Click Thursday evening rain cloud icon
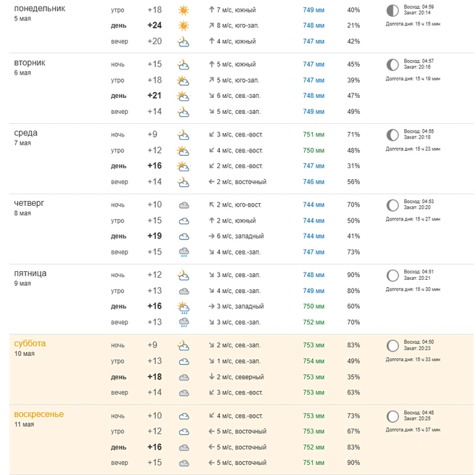476x475 pixels. (184, 252)
